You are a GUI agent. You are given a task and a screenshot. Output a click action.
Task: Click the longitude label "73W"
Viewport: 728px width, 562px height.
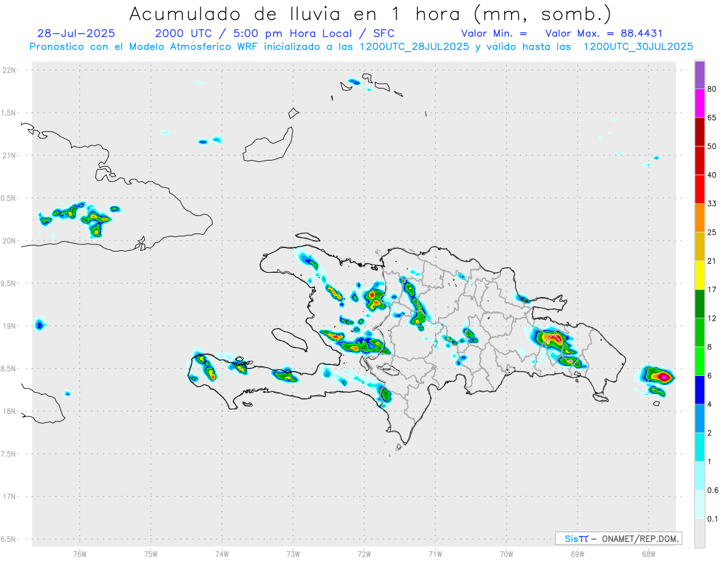293,554
